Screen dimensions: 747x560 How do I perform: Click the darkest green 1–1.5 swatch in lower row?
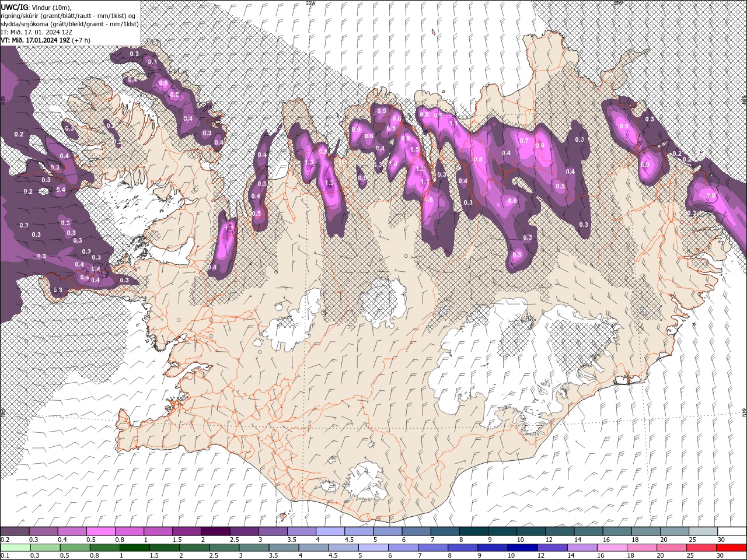(134, 548)
